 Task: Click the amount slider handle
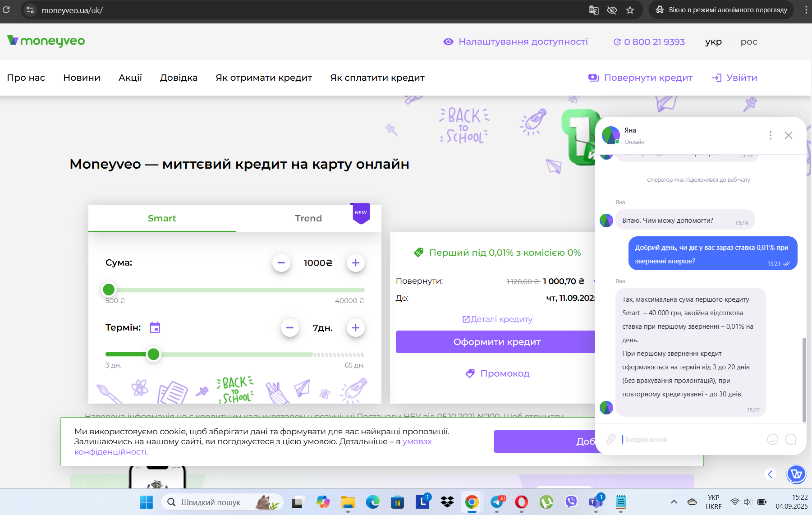[x=109, y=290]
